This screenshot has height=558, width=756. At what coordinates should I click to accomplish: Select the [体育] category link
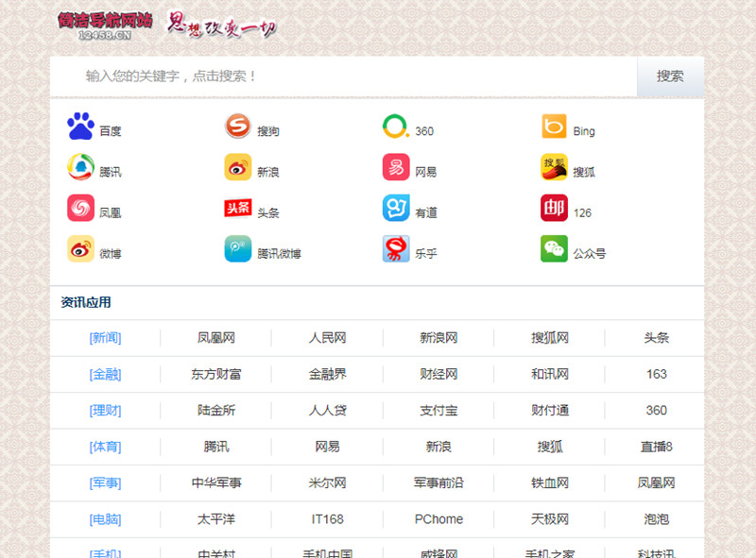click(105, 447)
